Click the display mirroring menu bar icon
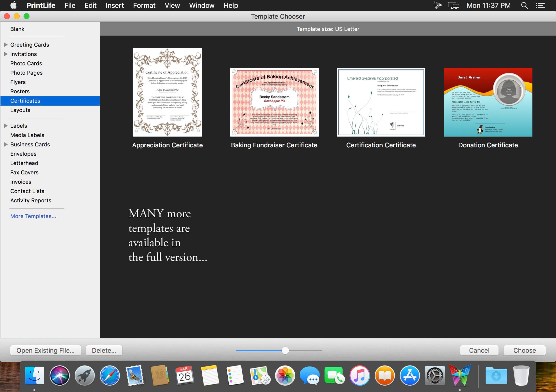 453,5
